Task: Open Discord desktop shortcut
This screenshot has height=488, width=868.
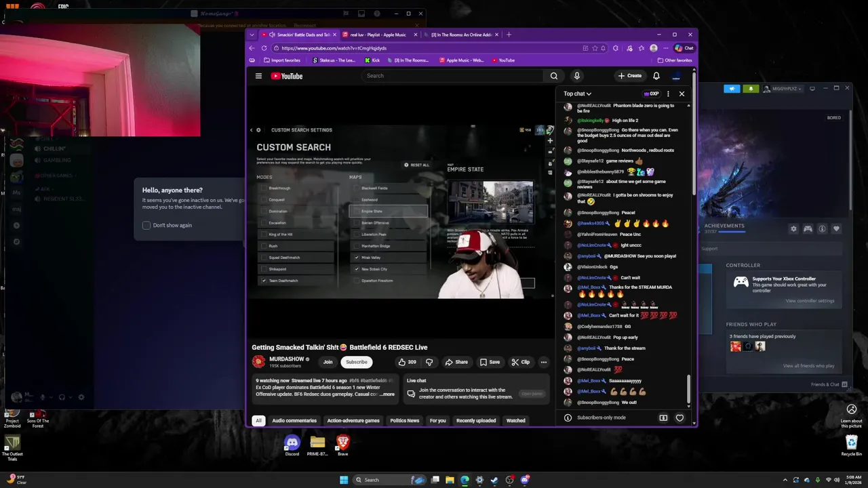Action: pos(292,445)
